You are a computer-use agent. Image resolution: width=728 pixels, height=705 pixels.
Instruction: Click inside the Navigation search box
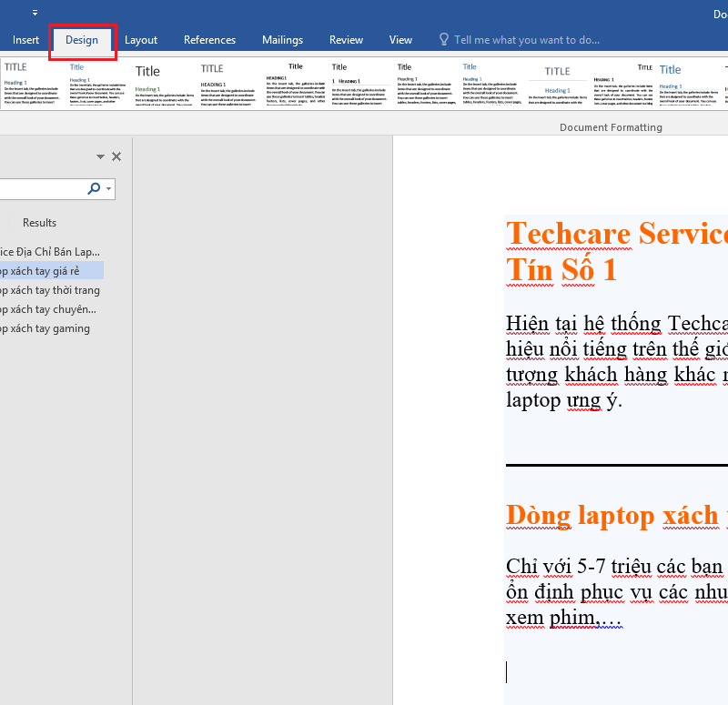pos(41,189)
